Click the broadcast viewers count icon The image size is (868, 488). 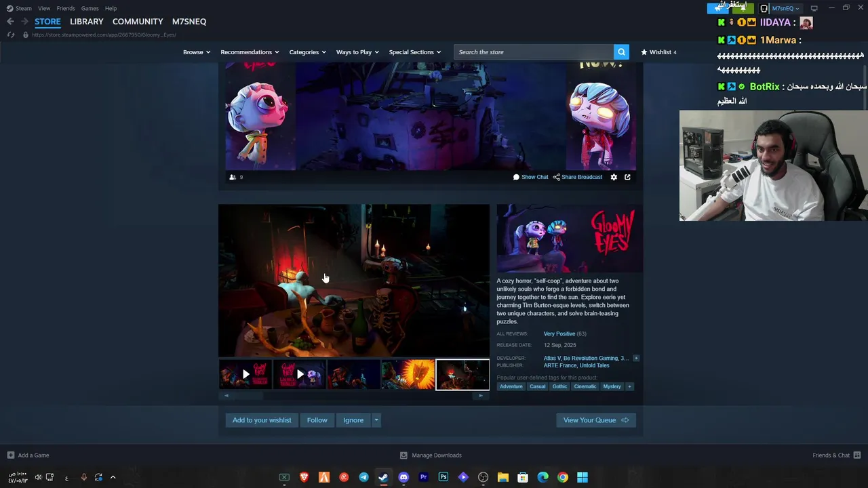(233, 177)
